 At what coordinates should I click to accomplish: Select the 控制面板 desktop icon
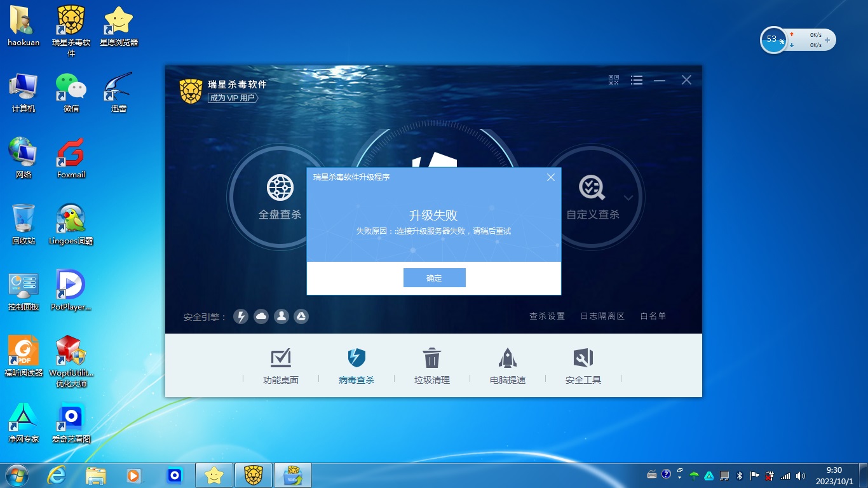coord(24,290)
